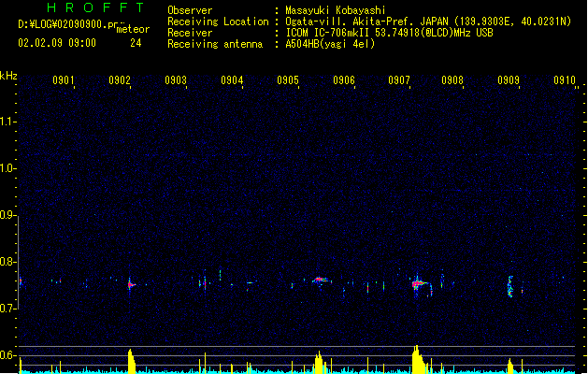Click the 'Receiving antenna' label

click(x=215, y=44)
